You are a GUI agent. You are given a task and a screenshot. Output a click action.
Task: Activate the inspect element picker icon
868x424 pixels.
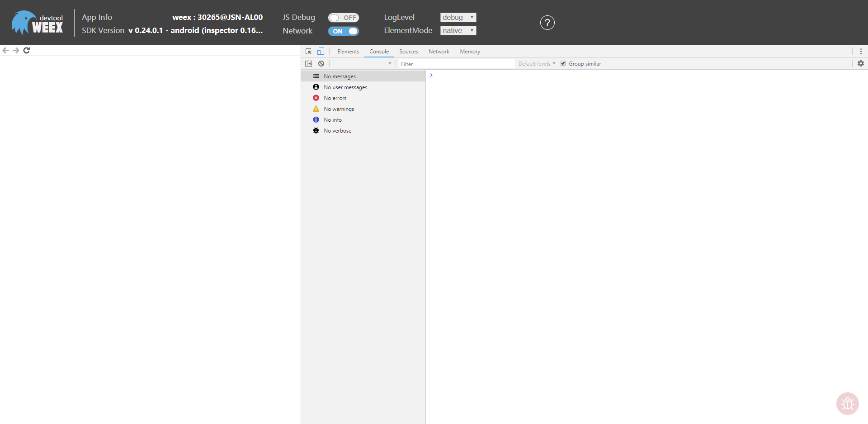(308, 52)
